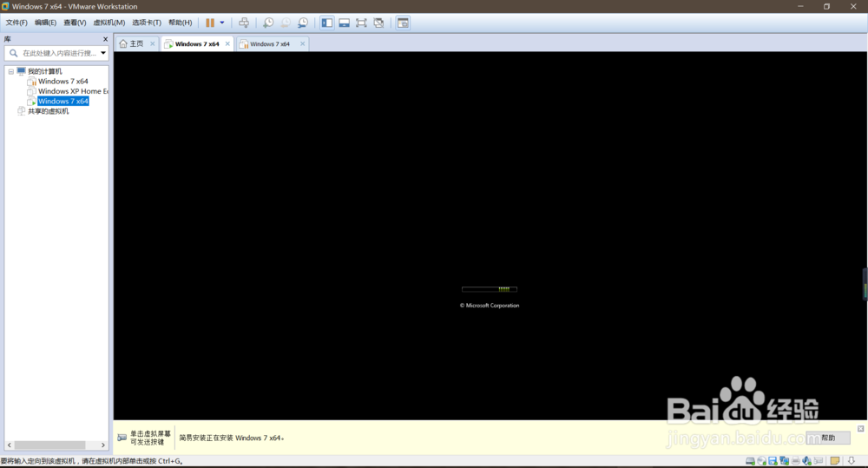Screen dimensions: 868x468
Task: Open the 帮助(H) menu
Action: tap(181, 23)
